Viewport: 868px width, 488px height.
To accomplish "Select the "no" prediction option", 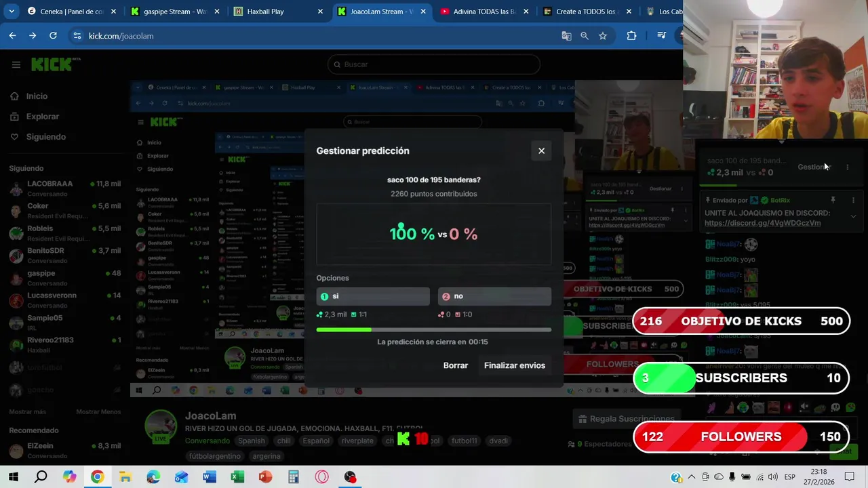I will [x=494, y=296].
